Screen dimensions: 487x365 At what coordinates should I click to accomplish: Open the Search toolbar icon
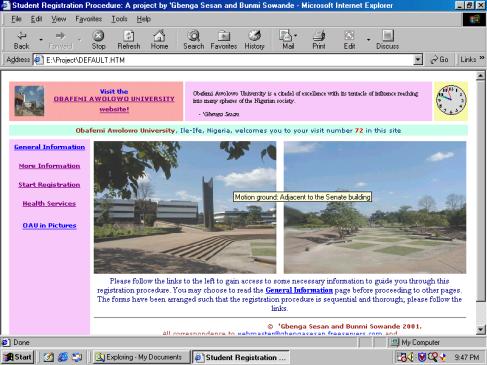point(193,36)
